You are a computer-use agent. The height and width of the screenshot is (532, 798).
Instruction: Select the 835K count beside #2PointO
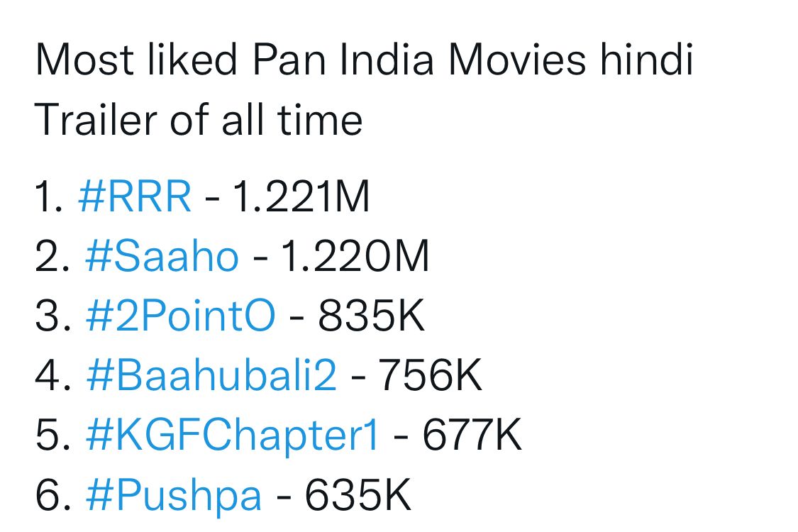tap(371, 316)
